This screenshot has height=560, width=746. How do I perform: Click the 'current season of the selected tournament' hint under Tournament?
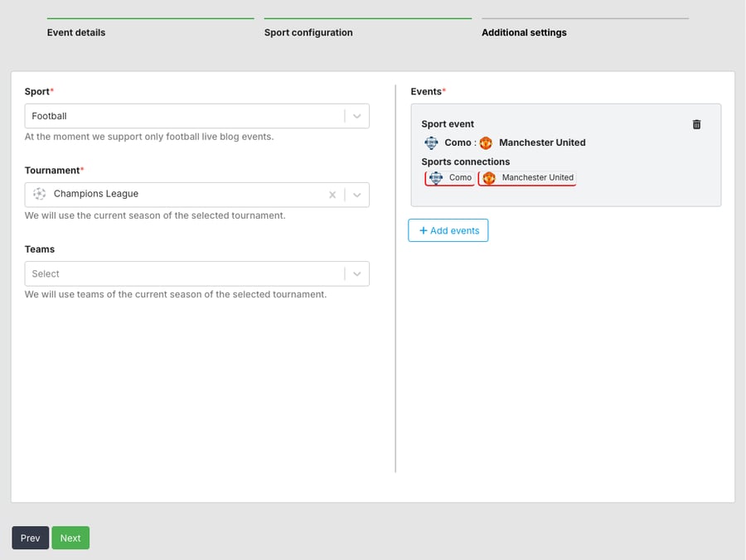(155, 216)
